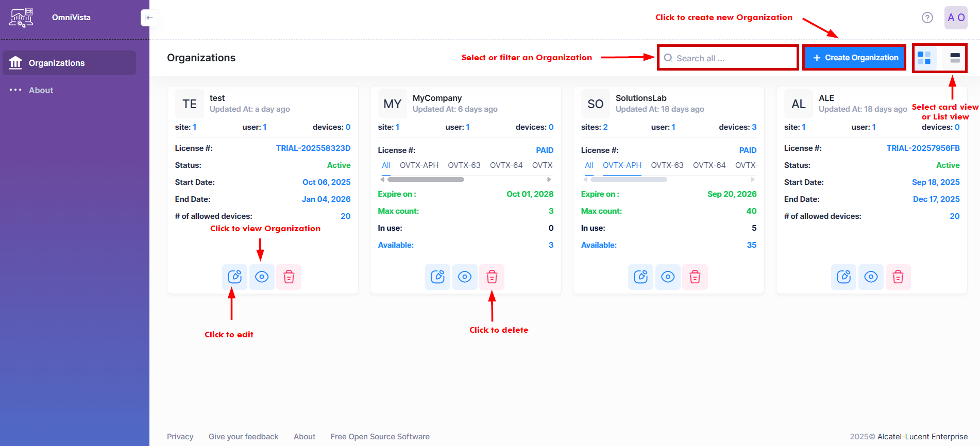Delete the ALE organization
Image resolution: width=980 pixels, height=446 pixels.
click(x=898, y=277)
